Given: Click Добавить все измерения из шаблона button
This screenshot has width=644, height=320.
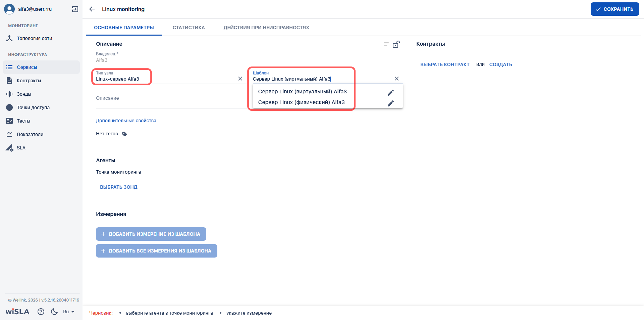Looking at the screenshot, I should click(157, 251).
